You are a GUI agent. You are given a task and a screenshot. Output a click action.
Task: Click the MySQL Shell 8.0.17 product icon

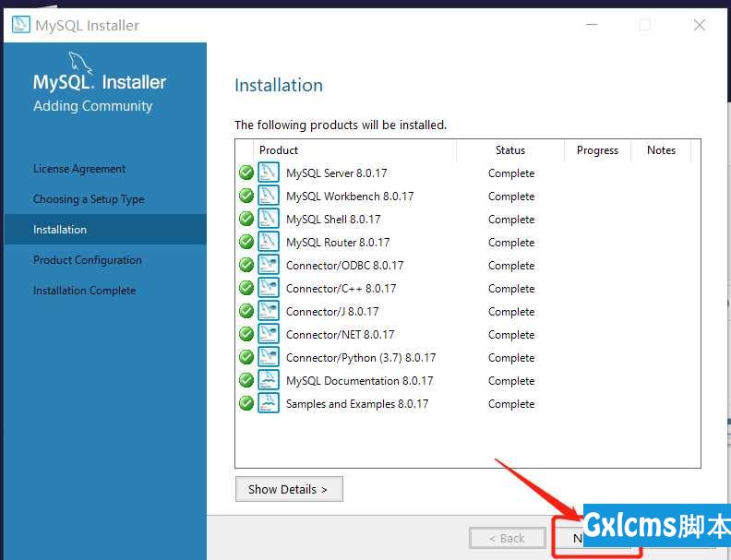269,219
